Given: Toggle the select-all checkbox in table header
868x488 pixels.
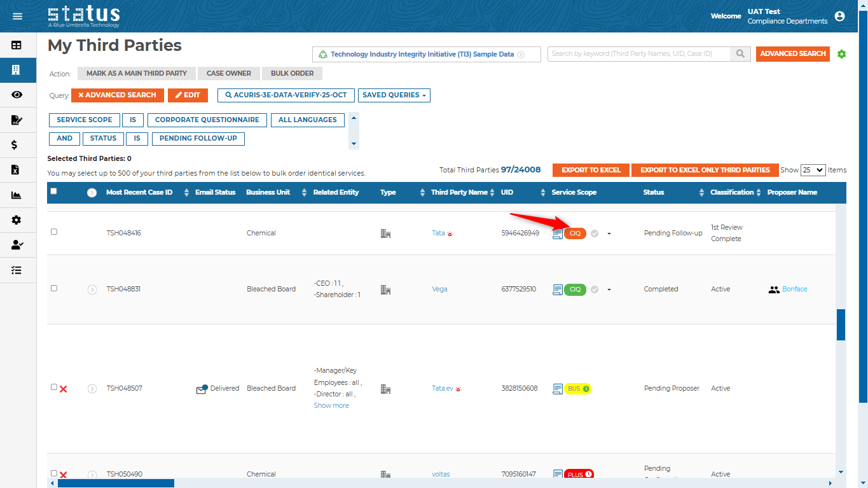Looking at the screenshot, I should [53, 191].
